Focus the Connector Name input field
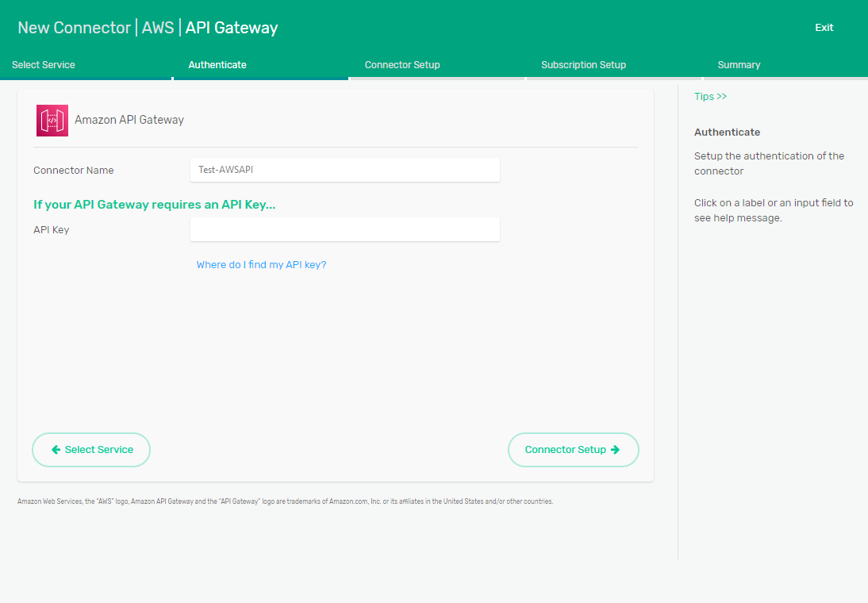868x603 pixels. pyautogui.click(x=344, y=170)
